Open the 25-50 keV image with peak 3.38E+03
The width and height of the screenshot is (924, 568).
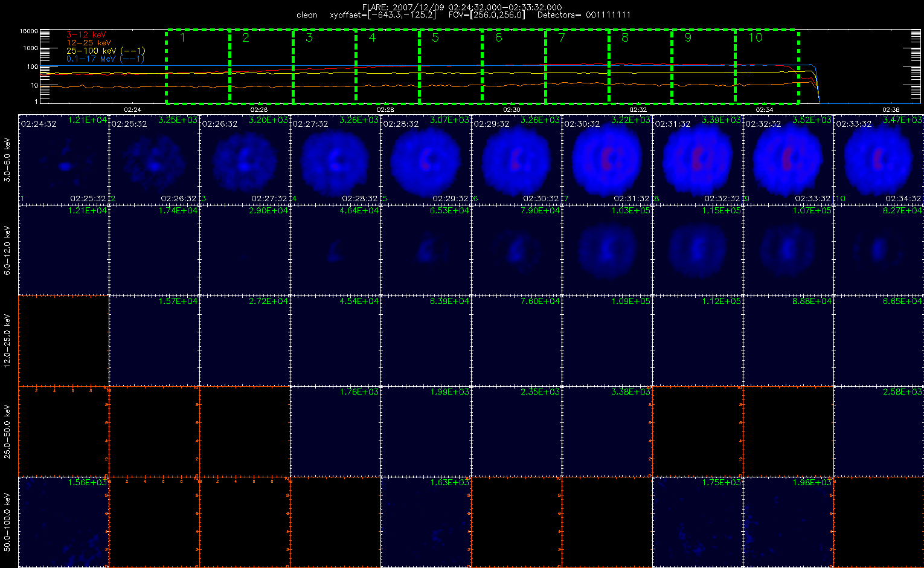click(x=608, y=431)
